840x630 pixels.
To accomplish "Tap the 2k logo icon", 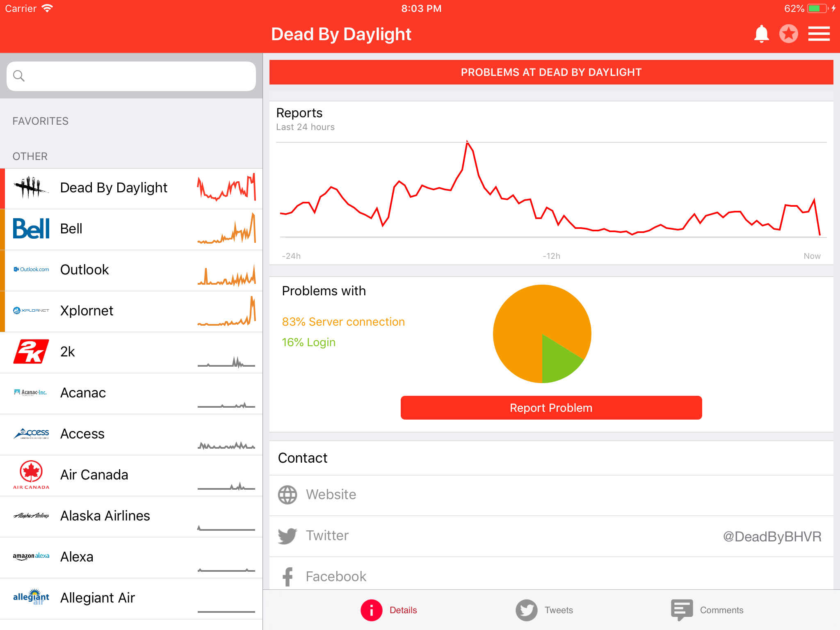I will coord(31,352).
